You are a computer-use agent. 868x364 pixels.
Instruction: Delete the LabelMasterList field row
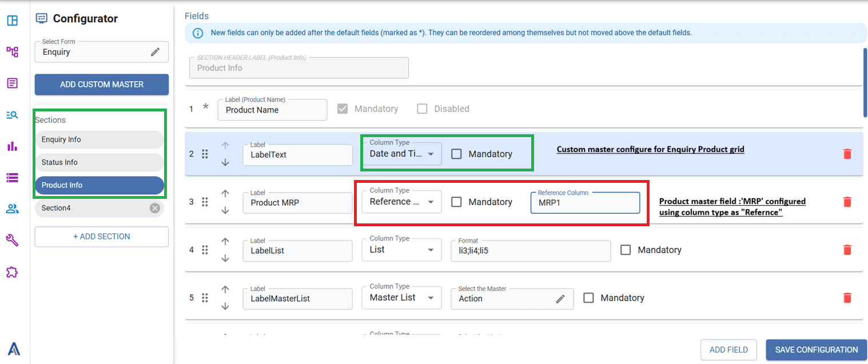[x=847, y=298]
